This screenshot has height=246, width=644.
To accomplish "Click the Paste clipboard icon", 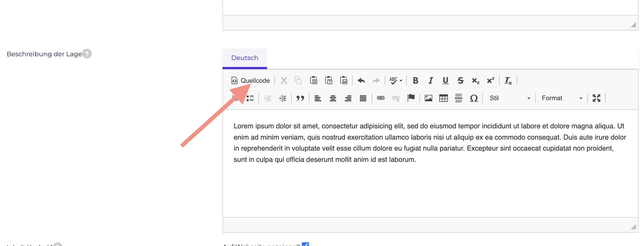I will pyautogui.click(x=313, y=80).
